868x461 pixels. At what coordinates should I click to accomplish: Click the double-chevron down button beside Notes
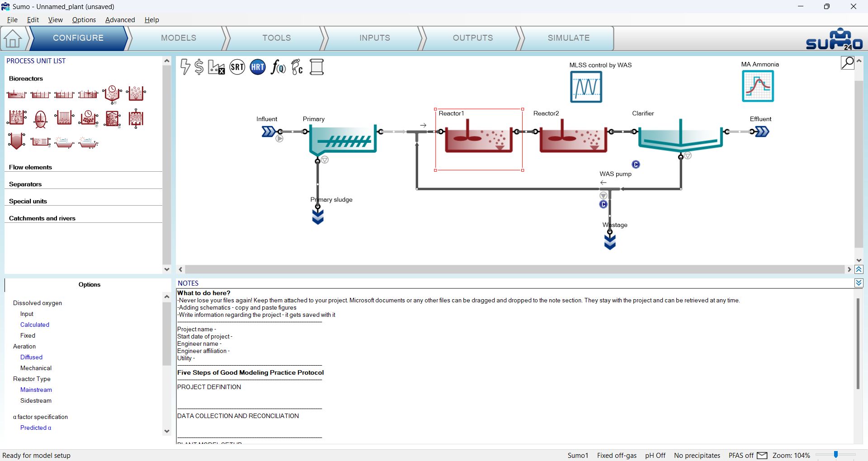tap(859, 283)
